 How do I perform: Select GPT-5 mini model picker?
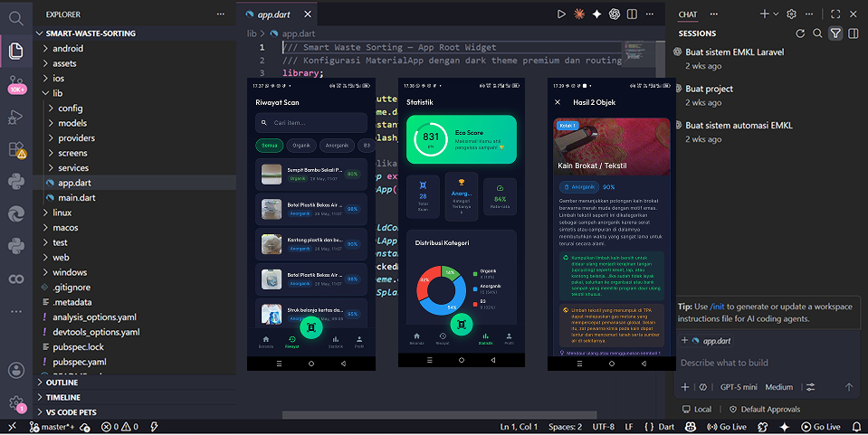click(x=739, y=387)
